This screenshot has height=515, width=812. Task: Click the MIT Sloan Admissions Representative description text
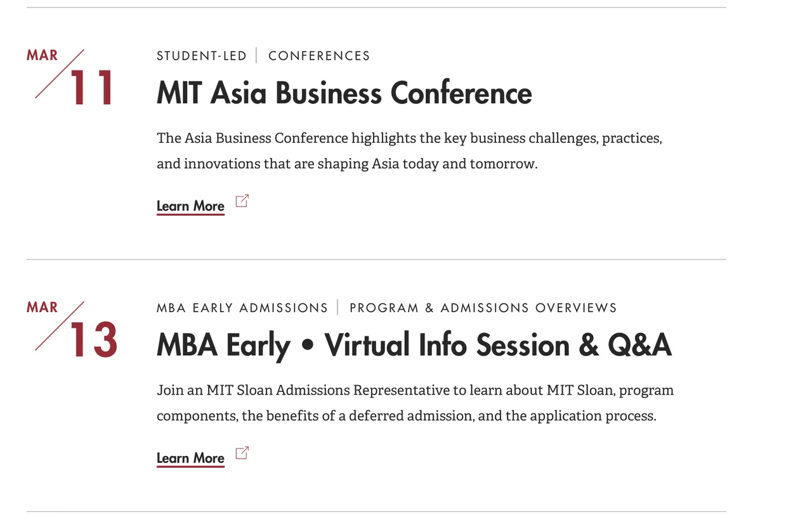(x=415, y=403)
